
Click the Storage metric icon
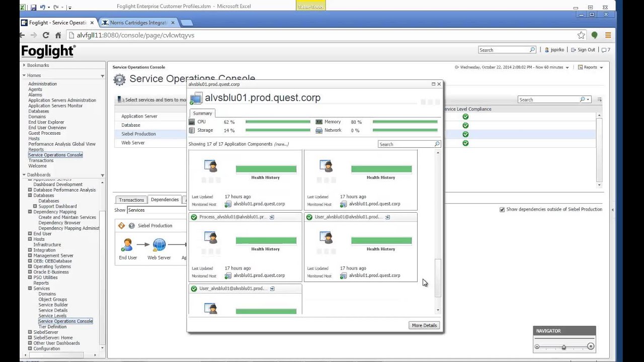(x=192, y=130)
